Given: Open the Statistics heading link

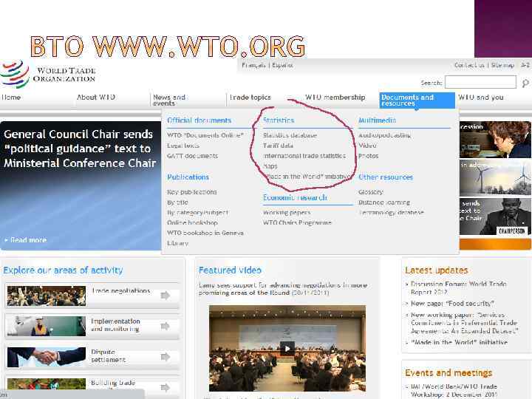Looking at the screenshot, I should click(x=279, y=120).
